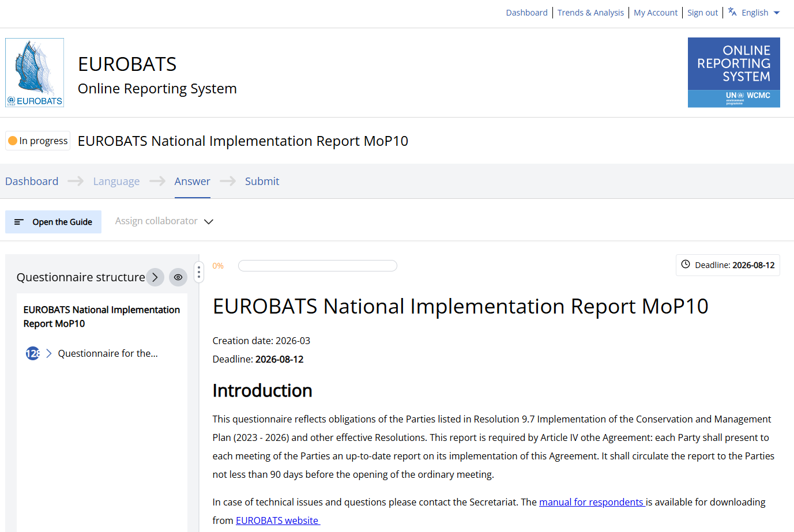794x532 pixels.
Task: Click the Creation date: 2026-03 text
Action: coord(261,341)
